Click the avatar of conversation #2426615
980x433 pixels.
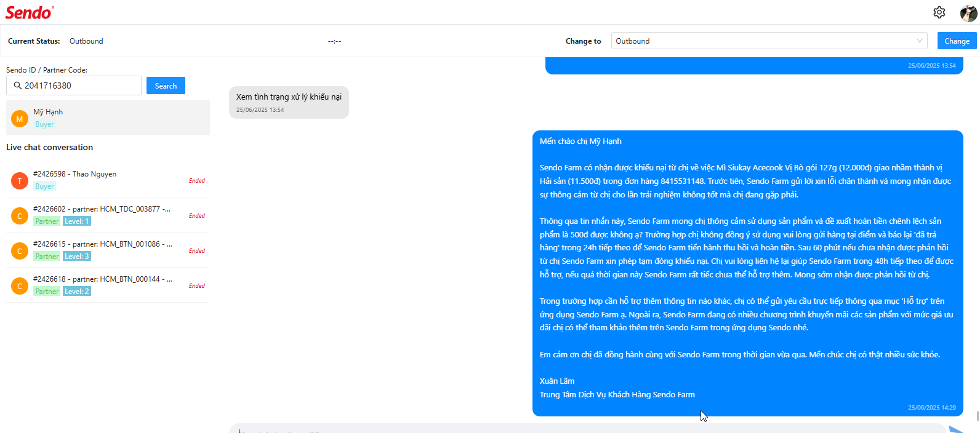click(x=20, y=251)
